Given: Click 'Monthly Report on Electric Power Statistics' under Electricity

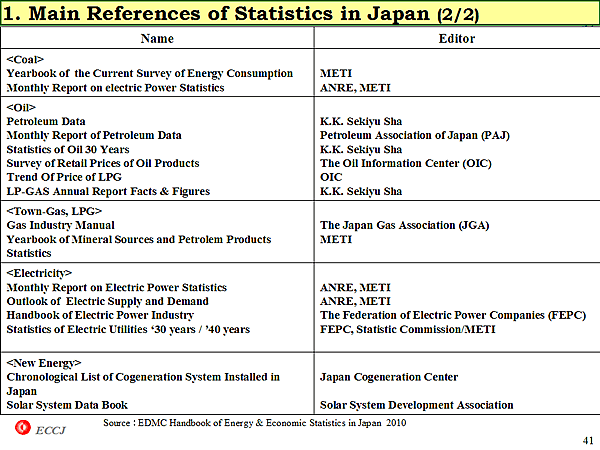Looking at the screenshot, I should click(117, 288).
